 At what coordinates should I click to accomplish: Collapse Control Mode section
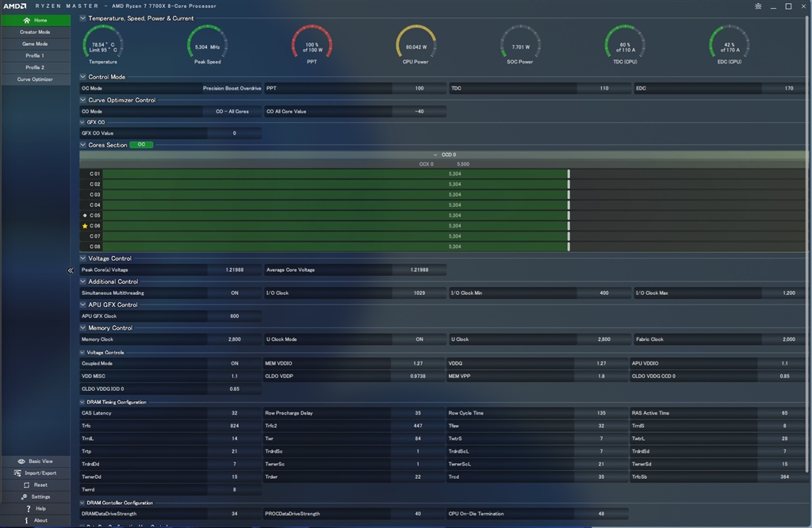coord(82,77)
